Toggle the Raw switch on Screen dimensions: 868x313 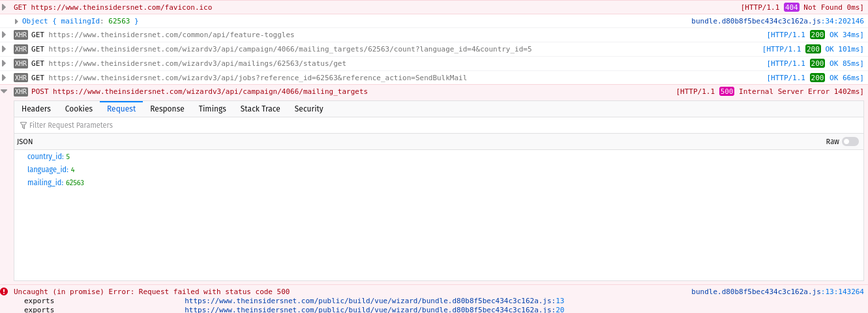[x=850, y=142]
